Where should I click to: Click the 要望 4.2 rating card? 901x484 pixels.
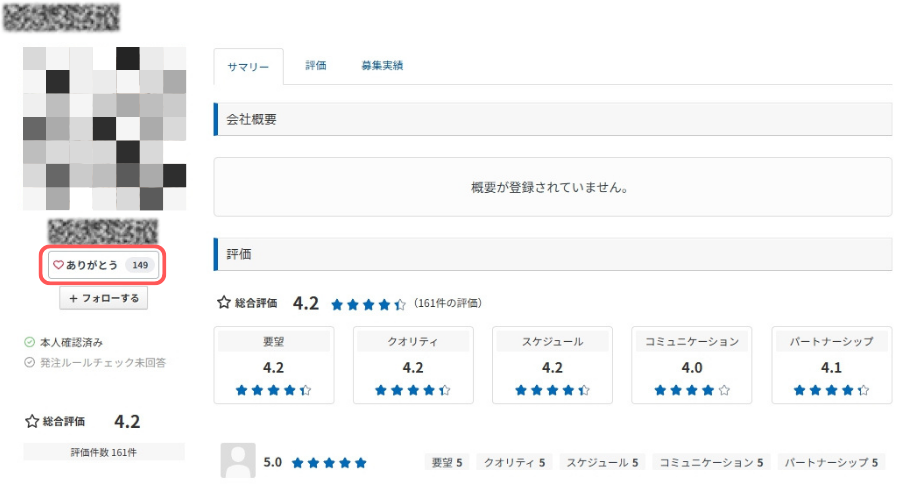click(x=274, y=365)
